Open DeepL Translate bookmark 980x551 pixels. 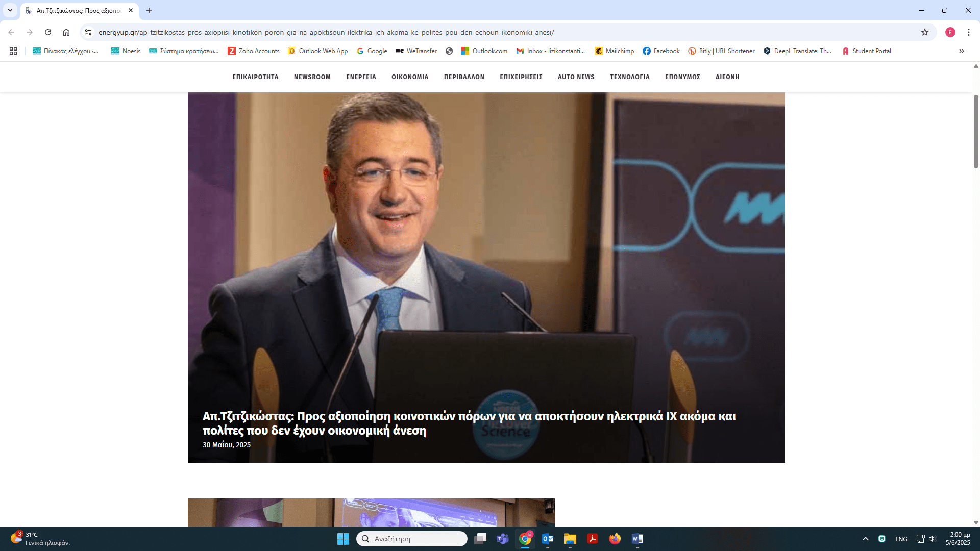(798, 51)
